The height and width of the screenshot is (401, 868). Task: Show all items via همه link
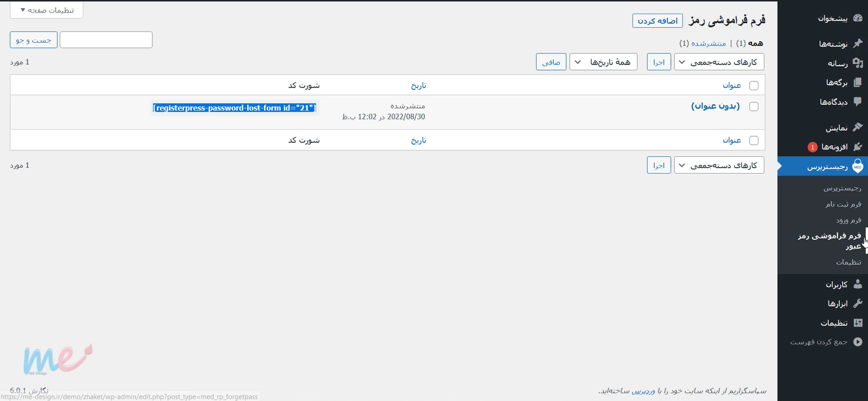tap(755, 43)
